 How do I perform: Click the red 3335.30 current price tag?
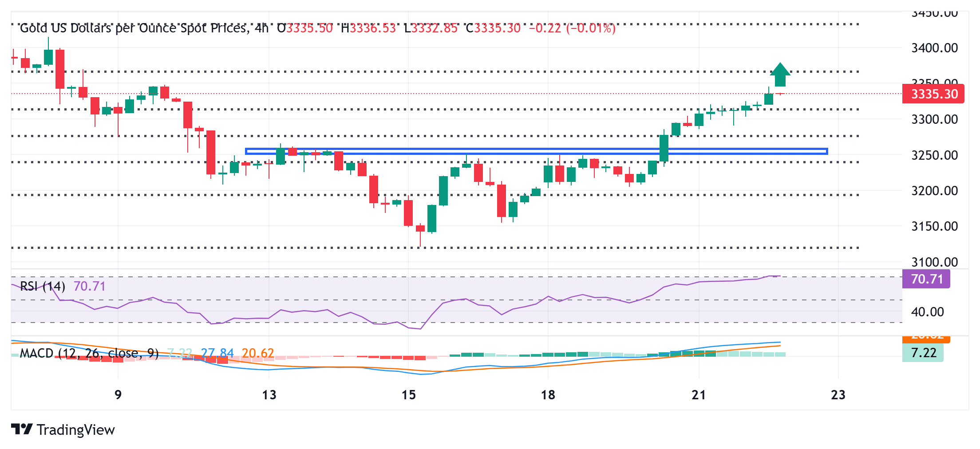tap(933, 94)
